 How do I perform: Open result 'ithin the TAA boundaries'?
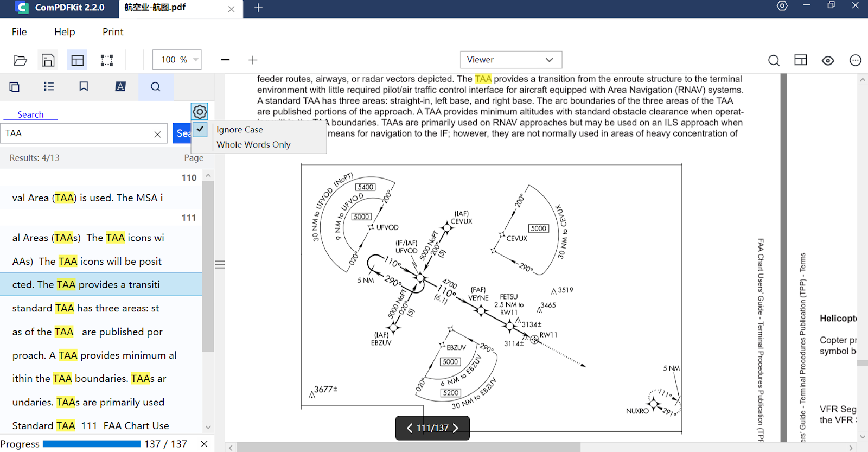(101, 379)
